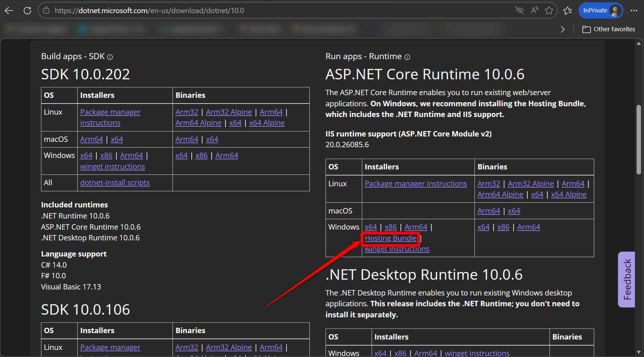
Task: Open the Feedback side tab
Action: point(627,279)
